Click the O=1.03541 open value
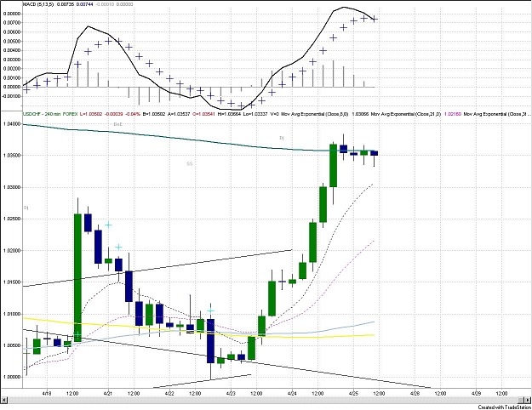Image resolution: width=532 pixels, height=410 pixels. coord(203,114)
